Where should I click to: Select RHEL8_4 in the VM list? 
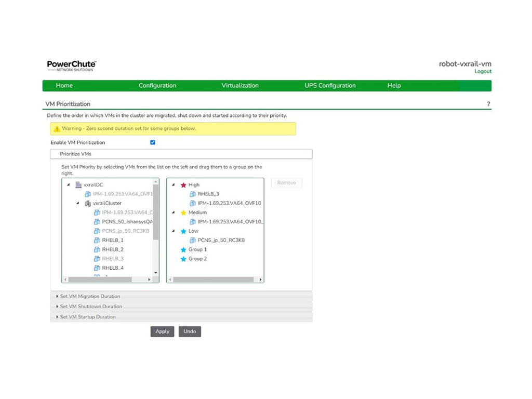tap(113, 268)
